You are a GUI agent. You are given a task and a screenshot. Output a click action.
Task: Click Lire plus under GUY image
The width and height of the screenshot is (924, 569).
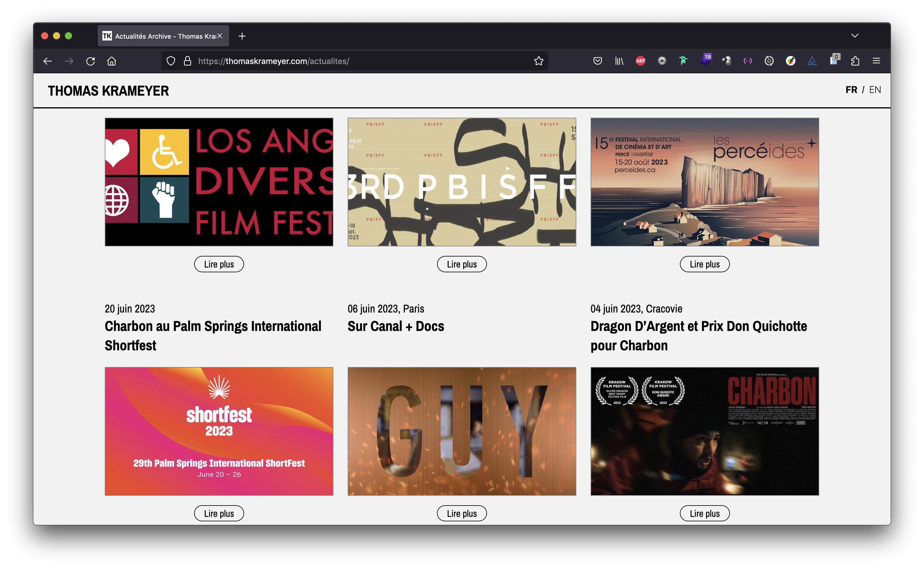click(462, 513)
